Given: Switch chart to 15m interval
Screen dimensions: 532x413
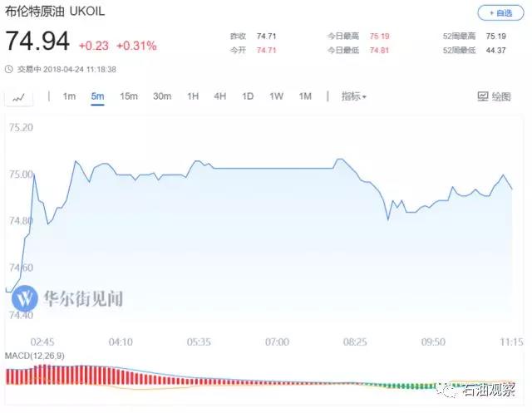Looking at the screenshot, I should pyautogui.click(x=129, y=96).
